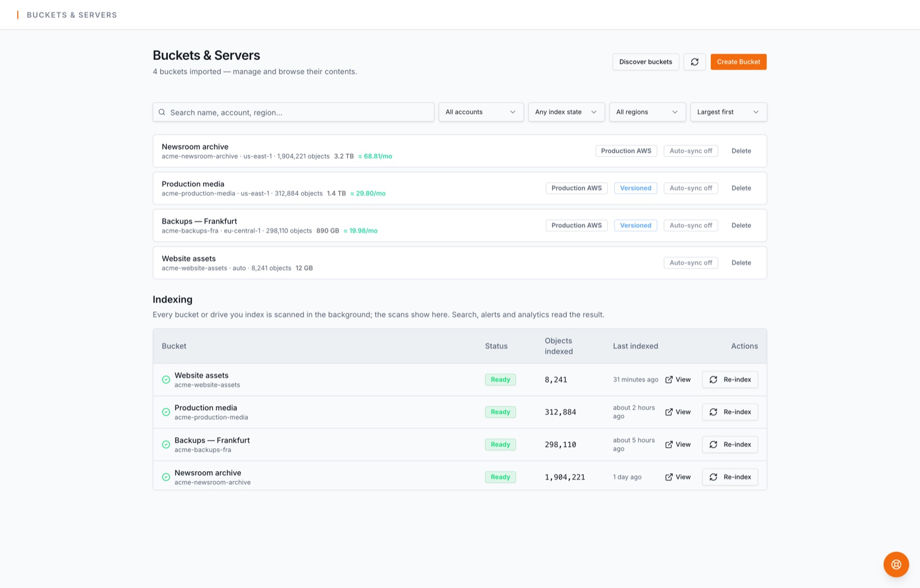The image size is (920, 588).
Task: Open the All accounts dropdown
Action: (x=481, y=112)
